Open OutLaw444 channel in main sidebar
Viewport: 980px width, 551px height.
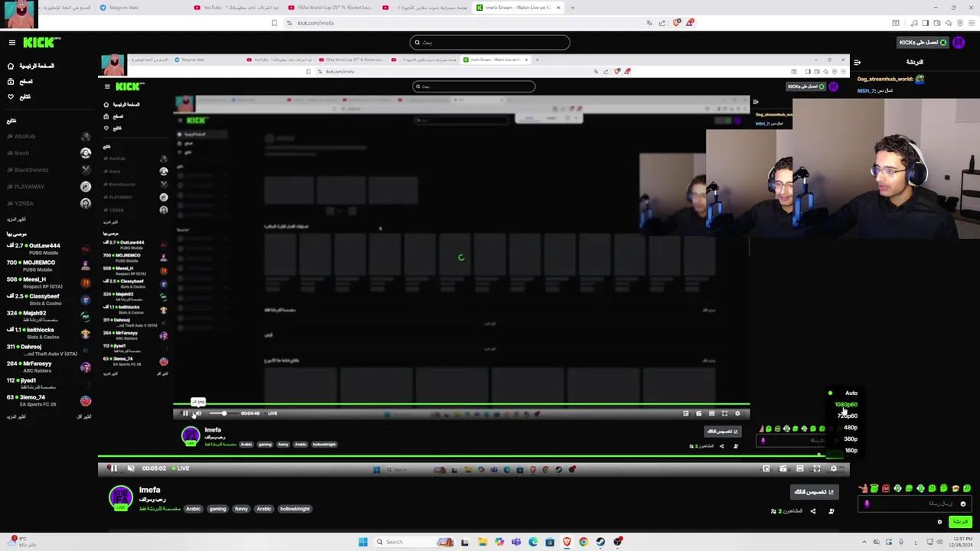point(48,249)
